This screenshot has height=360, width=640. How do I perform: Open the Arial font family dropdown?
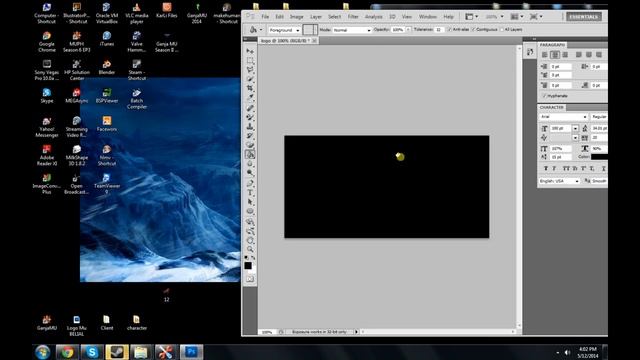[563, 117]
